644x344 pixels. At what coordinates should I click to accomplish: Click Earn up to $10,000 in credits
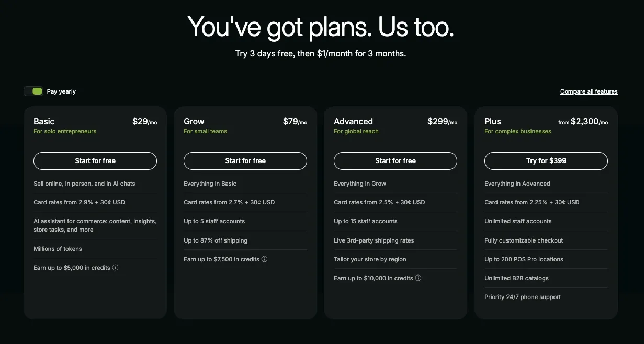pyautogui.click(x=374, y=278)
